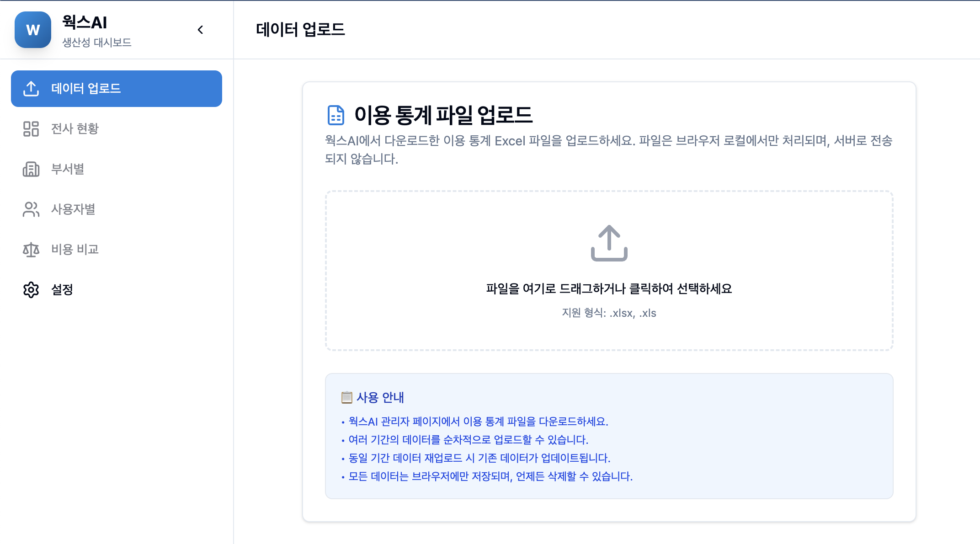Click the gear icon next to 설정
Screen dimensions: 980x544
tap(31, 290)
